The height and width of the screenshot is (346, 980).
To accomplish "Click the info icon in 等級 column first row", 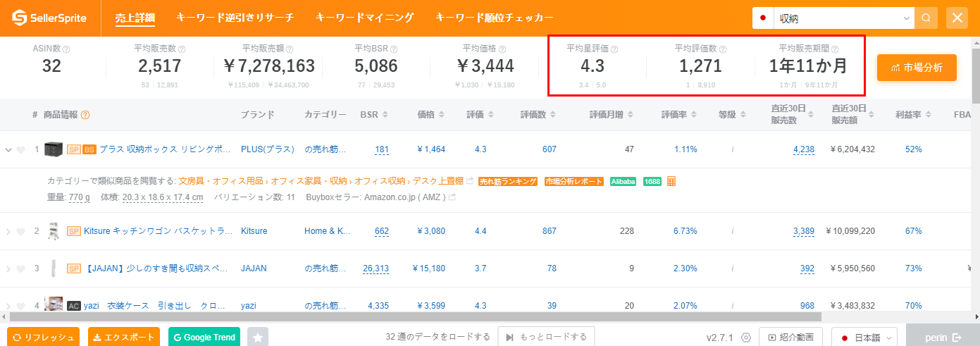I will pyautogui.click(x=733, y=149).
